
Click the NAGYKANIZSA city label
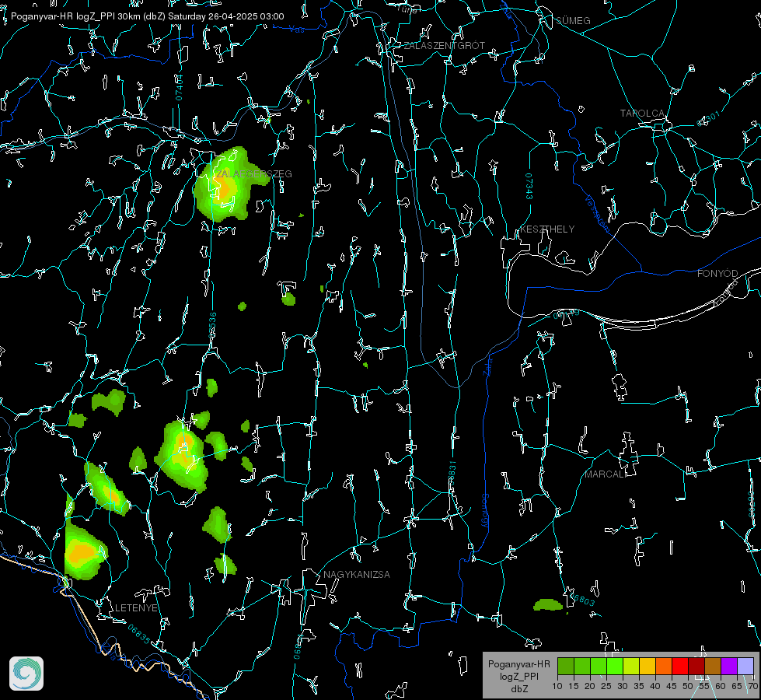(x=357, y=574)
